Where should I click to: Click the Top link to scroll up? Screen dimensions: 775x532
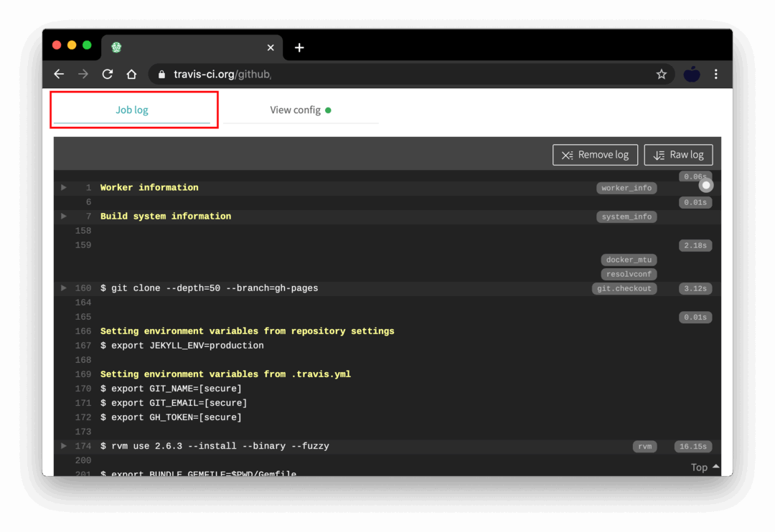704,467
